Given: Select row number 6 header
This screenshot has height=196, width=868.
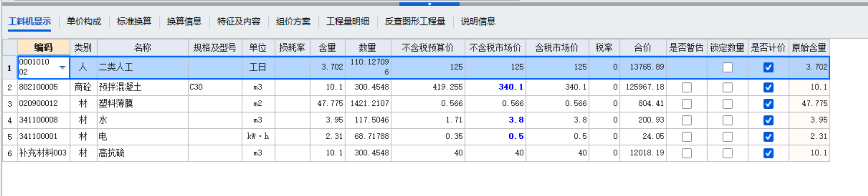Looking at the screenshot, I should coord(10,154).
